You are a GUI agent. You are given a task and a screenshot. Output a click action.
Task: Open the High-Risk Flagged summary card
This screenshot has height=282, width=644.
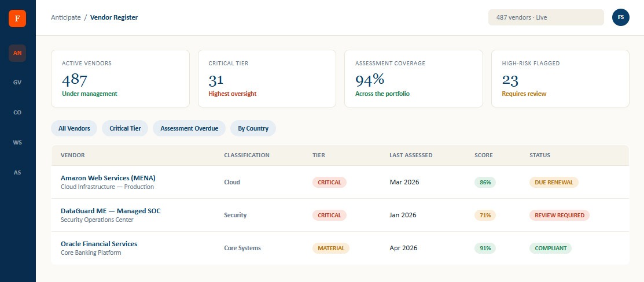point(560,79)
